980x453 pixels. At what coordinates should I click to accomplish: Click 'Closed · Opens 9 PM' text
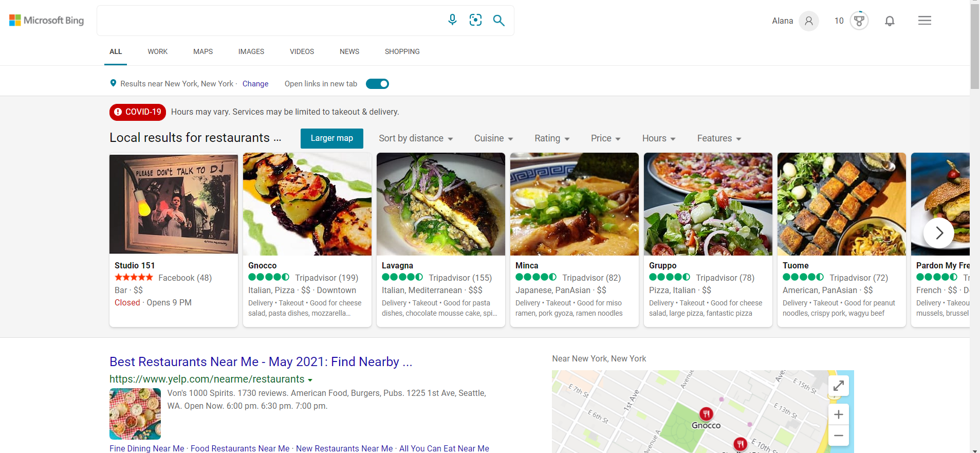pos(153,302)
